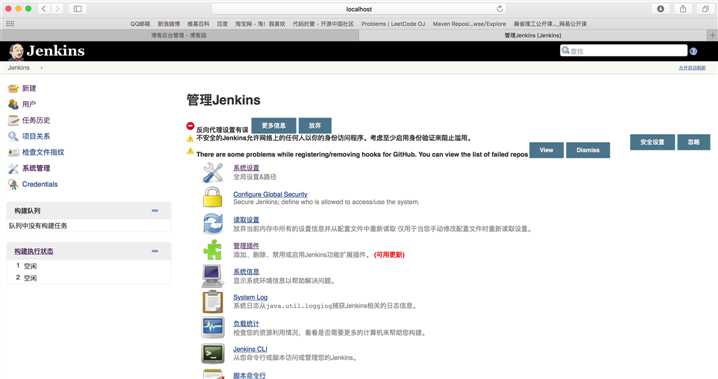Open the 系统设置 link
Screen dimensions: 718x379
pos(246,168)
